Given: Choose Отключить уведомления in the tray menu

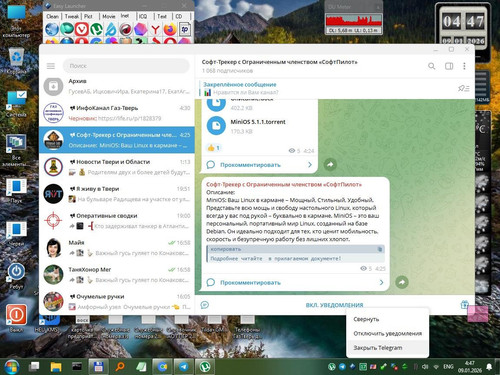Looking at the screenshot, I should (x=388, y=333).
